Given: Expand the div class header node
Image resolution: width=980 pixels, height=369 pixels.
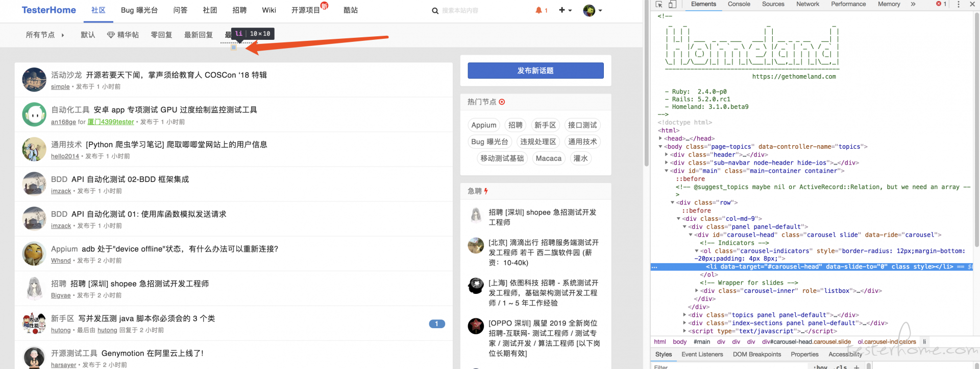Looking at the screenshot, I should tap(667, 155).
